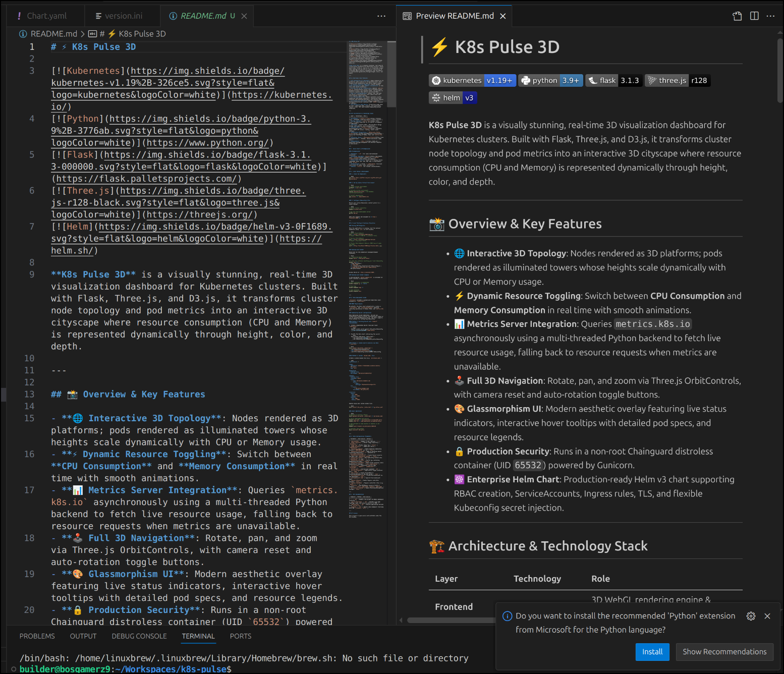Open the Show Source icon in preview toolbar

pyautogui.click(x=737, y=16)
